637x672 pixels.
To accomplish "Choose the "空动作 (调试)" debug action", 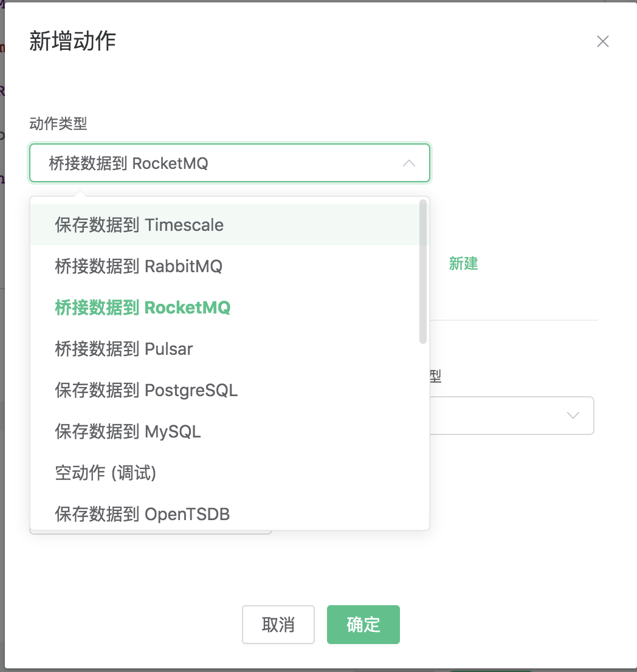I will pos(106,473).
